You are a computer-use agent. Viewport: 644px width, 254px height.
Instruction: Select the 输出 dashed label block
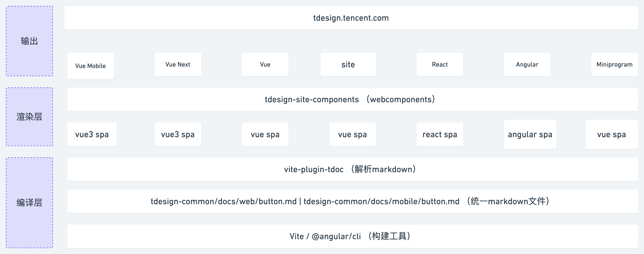coord(30,41)
